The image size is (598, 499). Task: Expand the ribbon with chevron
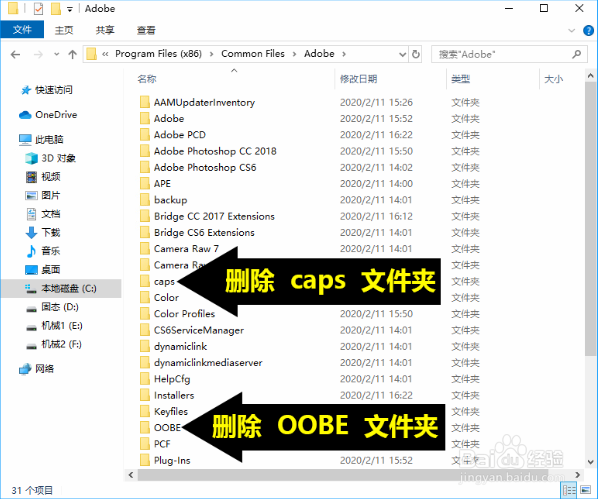pos(571,31)
